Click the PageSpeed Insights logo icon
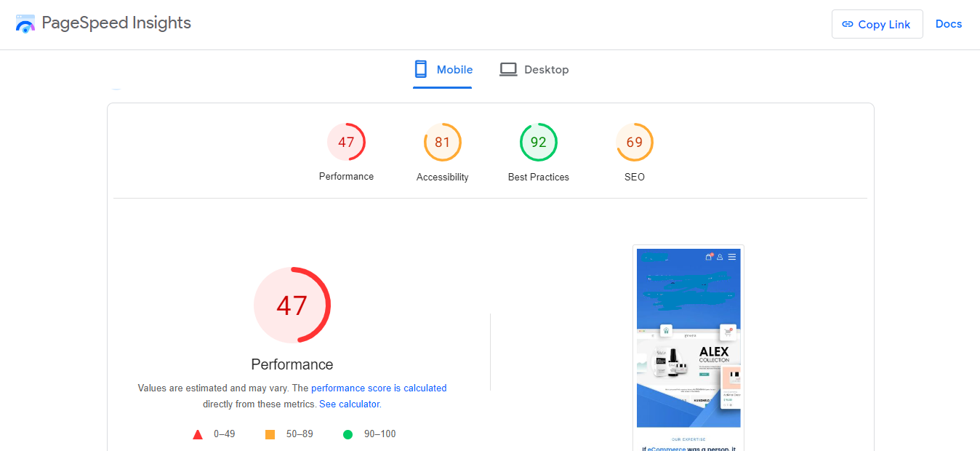 (x=25, y=23)
